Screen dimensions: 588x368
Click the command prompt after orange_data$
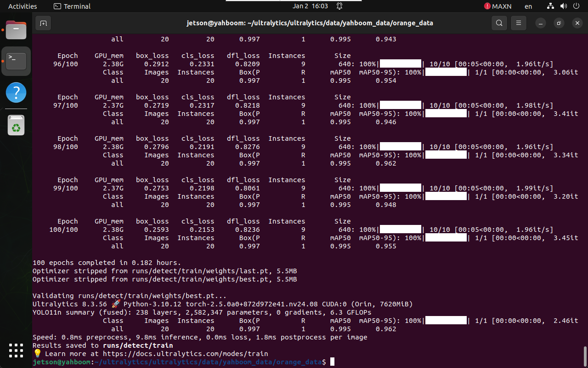(332, 362)
